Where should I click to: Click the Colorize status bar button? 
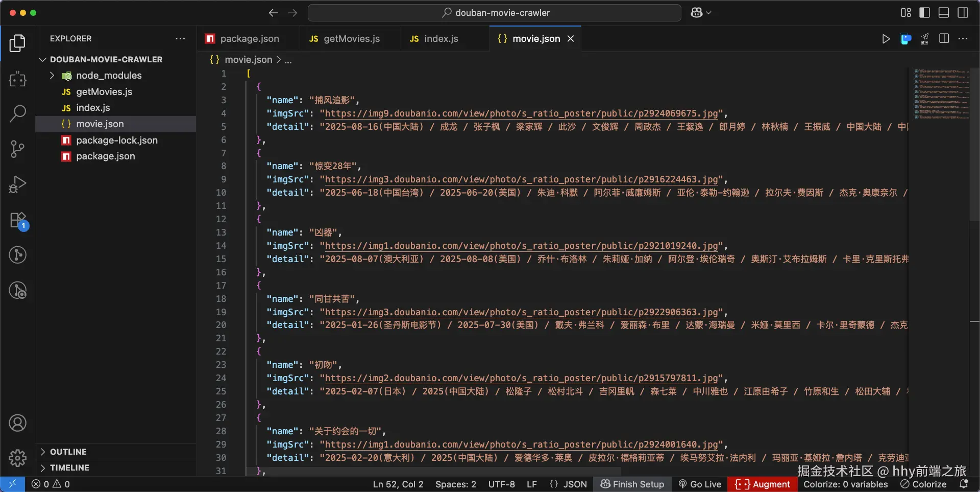pos(923,484)
